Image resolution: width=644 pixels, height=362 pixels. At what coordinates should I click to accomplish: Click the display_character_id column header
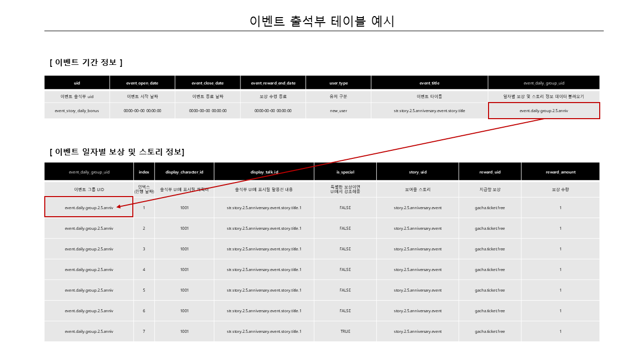[x=184, y=172]
